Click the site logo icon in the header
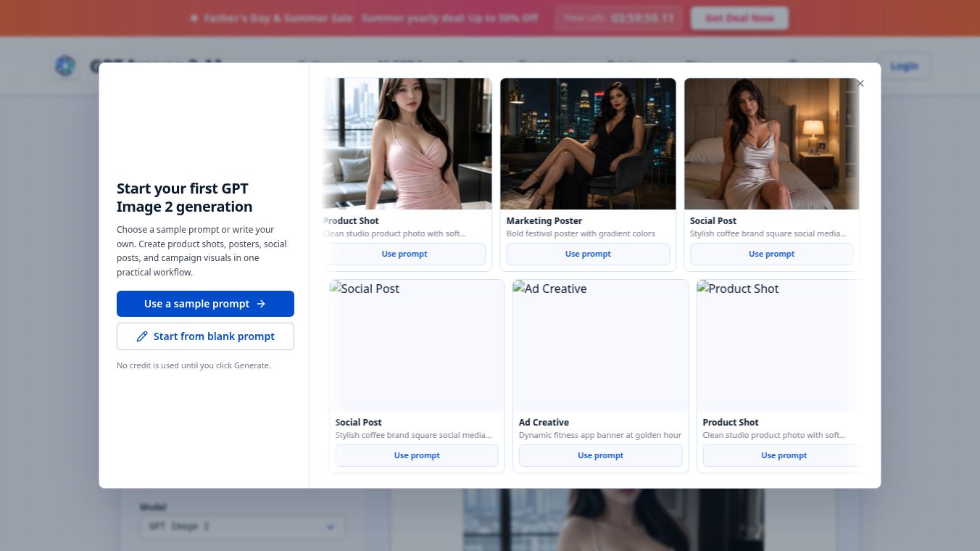The height and width of the screenshot is (551, 980). [x=65, y=66]
